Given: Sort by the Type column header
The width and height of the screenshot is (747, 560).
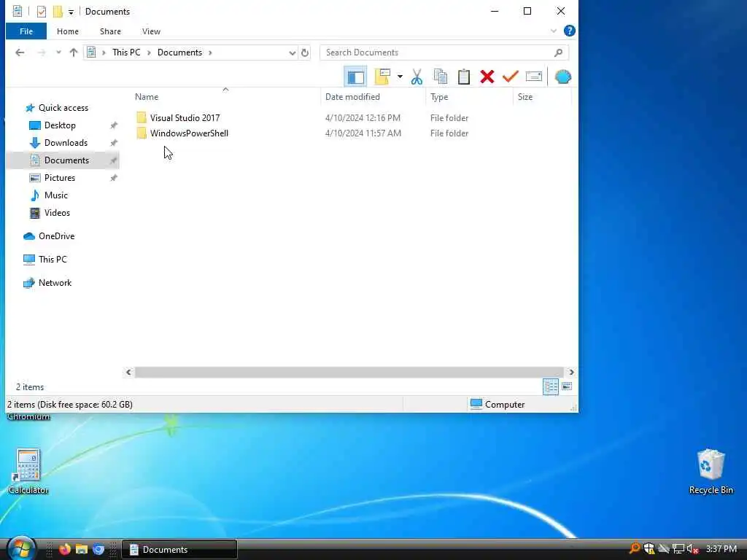Looking at the screenshot, I should tap(438, 97).
